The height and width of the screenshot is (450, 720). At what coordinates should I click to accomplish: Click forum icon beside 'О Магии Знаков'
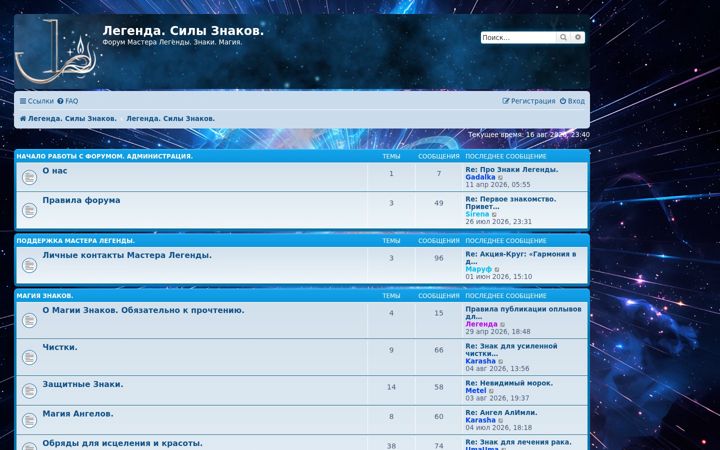(x=29, y=321)
